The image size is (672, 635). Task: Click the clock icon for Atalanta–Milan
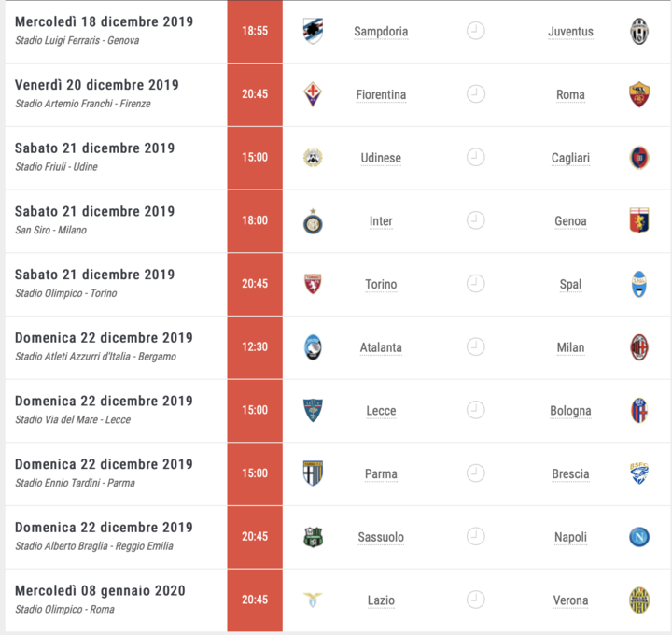click(x=476, y=347)
